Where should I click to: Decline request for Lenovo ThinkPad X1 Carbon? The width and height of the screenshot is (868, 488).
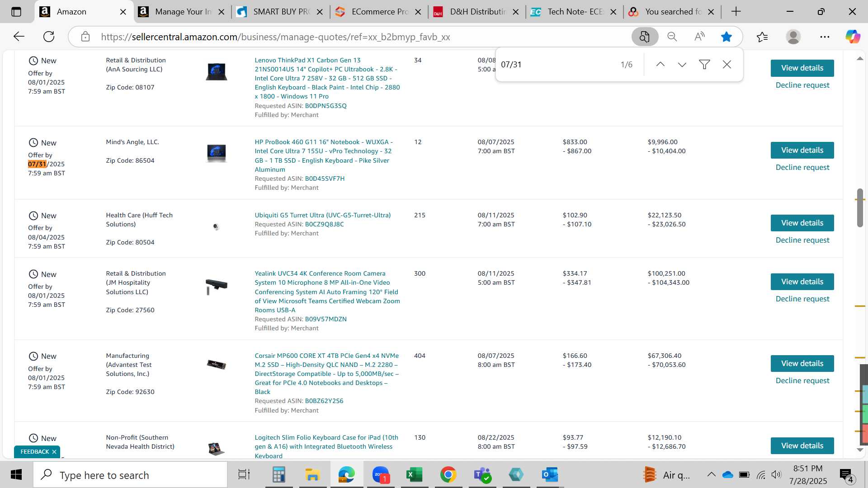802,85
